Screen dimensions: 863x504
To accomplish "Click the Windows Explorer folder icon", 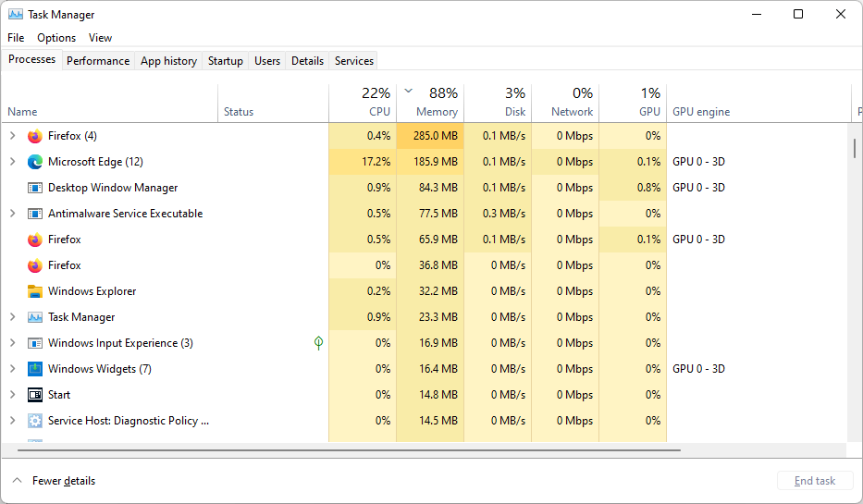I will pyautogui.click(x=34, y=291).
